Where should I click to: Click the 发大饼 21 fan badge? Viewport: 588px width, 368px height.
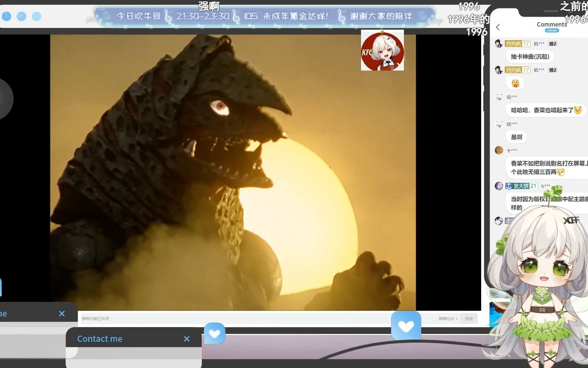(x=521, y=186)
